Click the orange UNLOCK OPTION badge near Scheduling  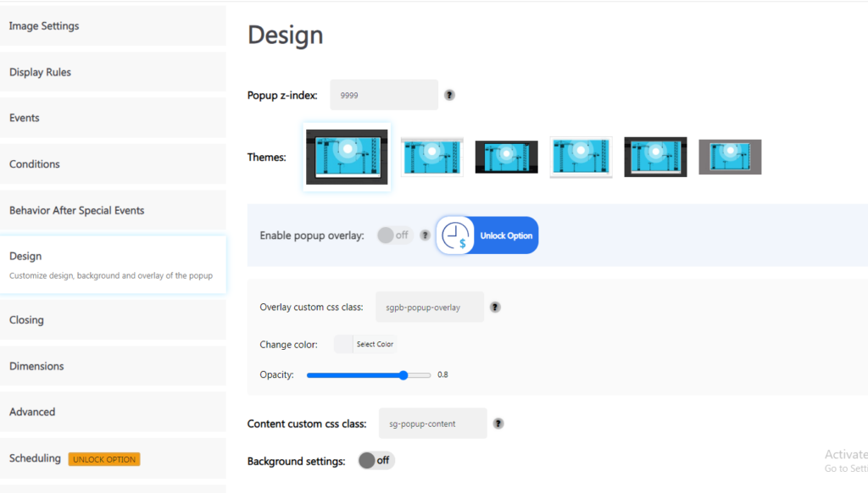104,459
